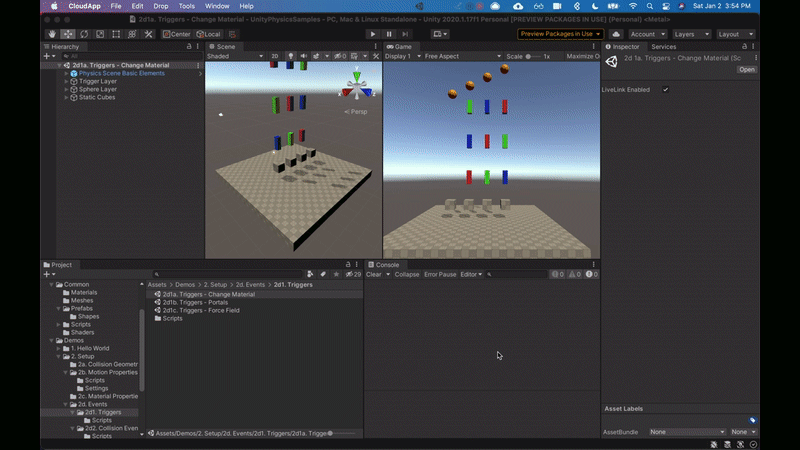Open the Tools menu
Viewport: 800px width, 450px height.
186,6
